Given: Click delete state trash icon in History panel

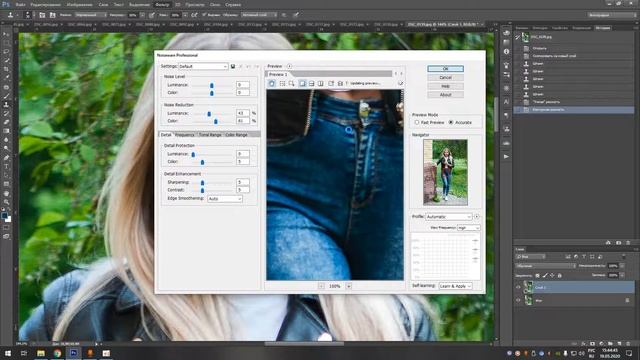Looking at the screenshot, I should point(629,242).
